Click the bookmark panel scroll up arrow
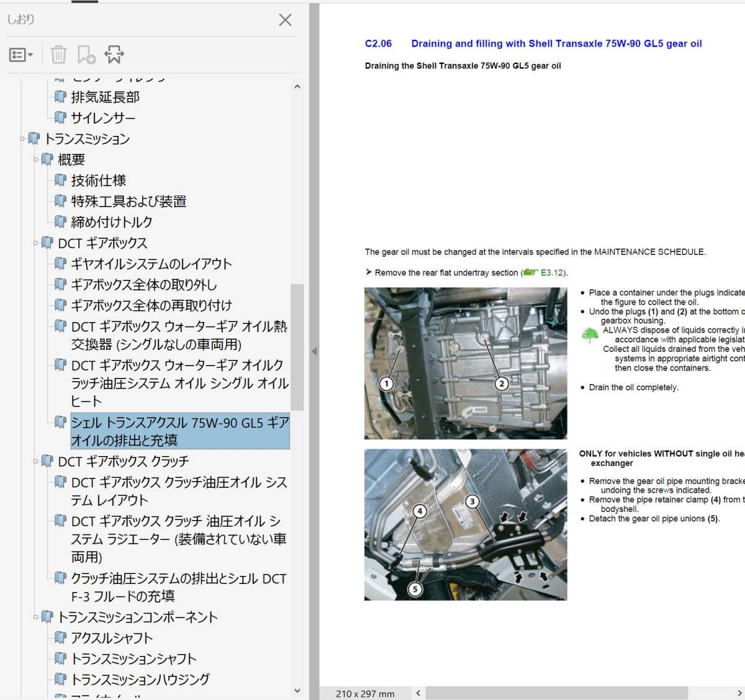Screen dimensions: 745x700 click(x=297, y=87)
